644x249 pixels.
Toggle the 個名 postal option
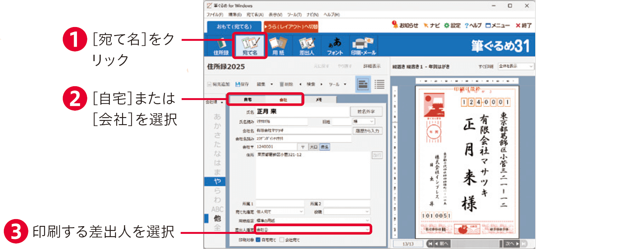325,147
